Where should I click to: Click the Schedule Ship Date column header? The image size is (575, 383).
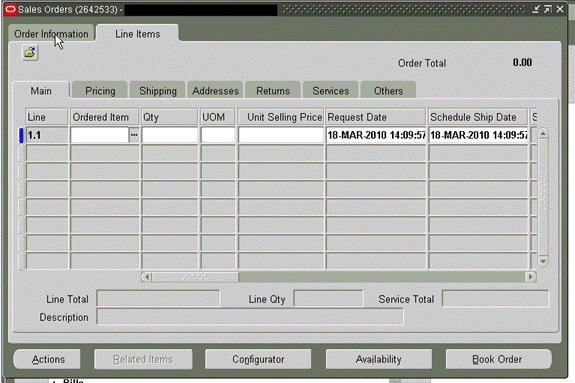478,117
